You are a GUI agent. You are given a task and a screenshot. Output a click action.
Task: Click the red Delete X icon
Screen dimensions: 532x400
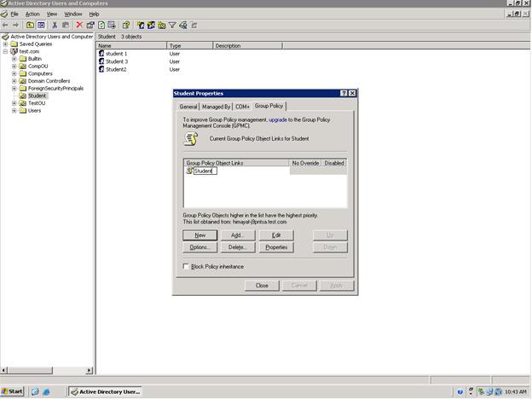coord(79,25)
